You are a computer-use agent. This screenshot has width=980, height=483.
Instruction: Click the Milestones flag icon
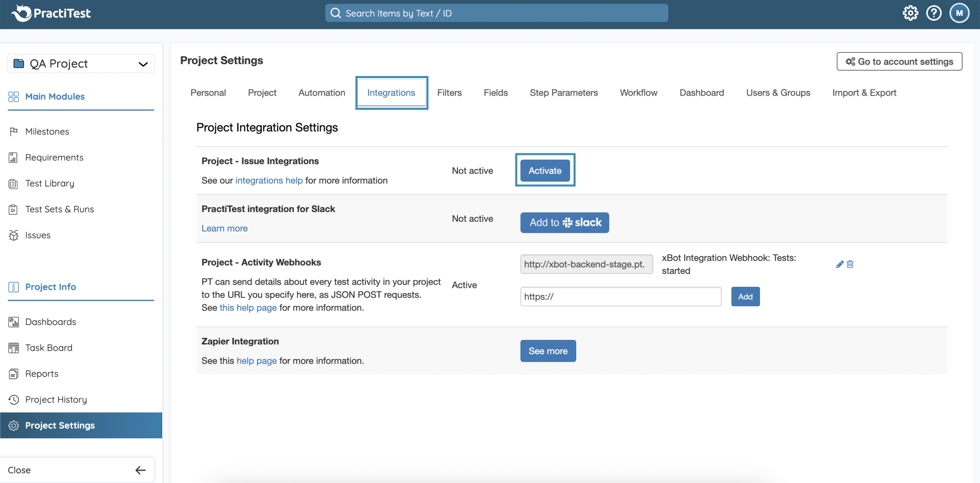[13, 132]
